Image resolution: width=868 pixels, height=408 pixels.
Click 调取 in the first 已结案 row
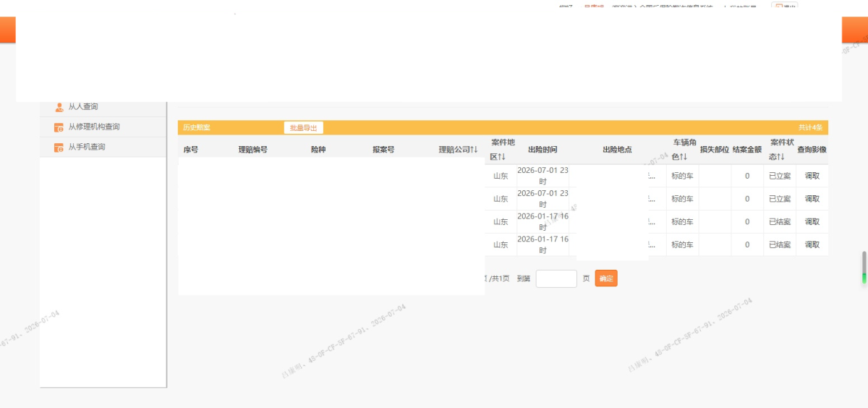812,222
